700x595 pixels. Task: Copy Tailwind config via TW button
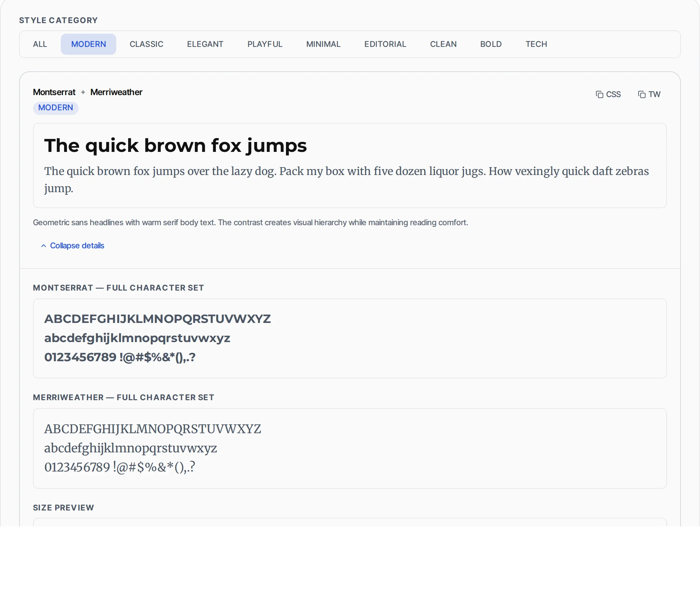649,94
